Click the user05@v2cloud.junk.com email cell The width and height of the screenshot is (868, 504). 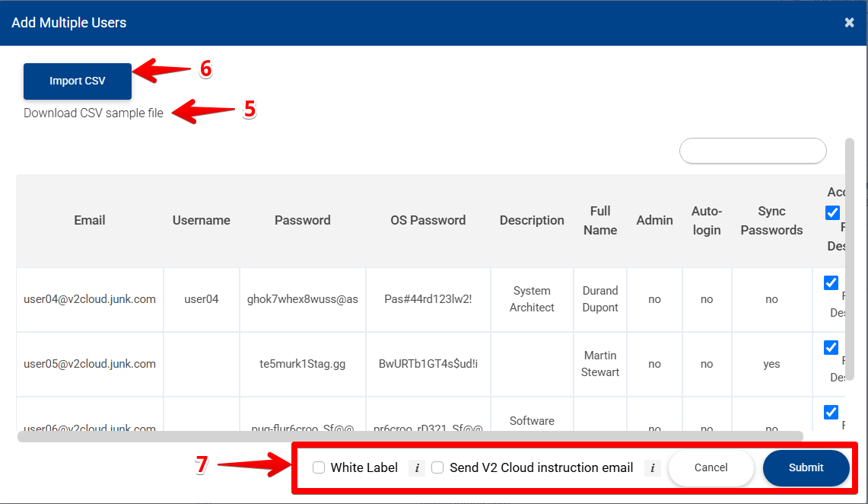pyautogui.click(x=90, y=364)
